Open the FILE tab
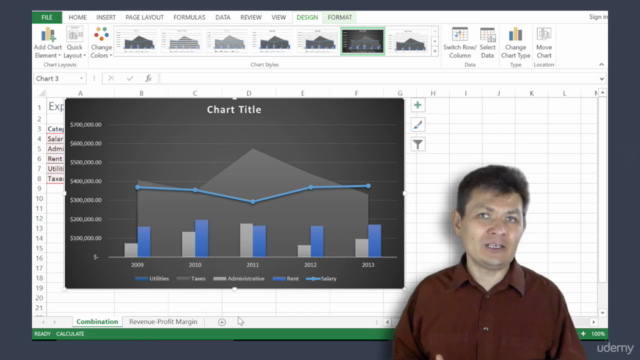 point(47,17)
